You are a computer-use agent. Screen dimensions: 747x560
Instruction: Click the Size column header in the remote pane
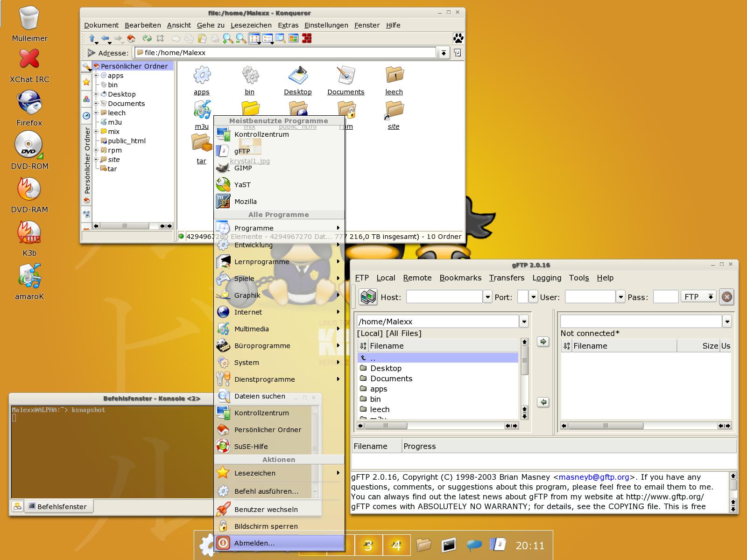698,346
